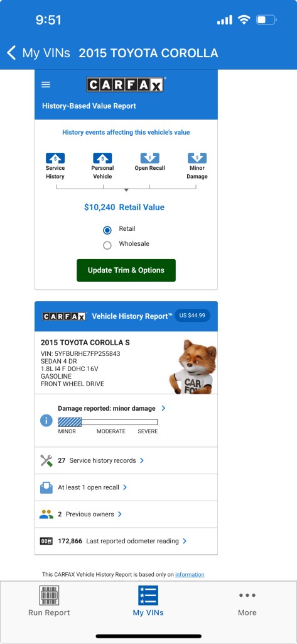297x644 pixels.
Task: Open the More tab
Action: tap(247, 603)
